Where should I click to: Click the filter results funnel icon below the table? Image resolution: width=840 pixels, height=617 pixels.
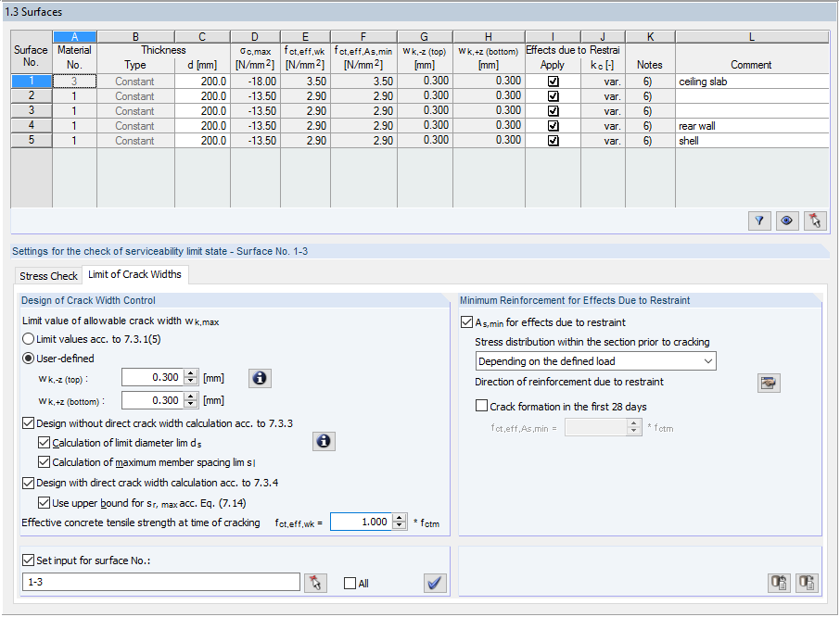pos(759,220)
